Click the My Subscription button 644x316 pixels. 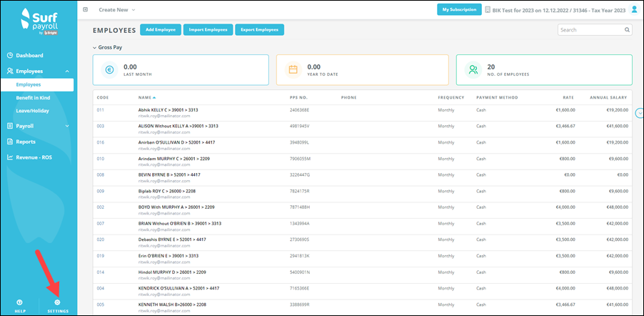click(x=459, y=9)
